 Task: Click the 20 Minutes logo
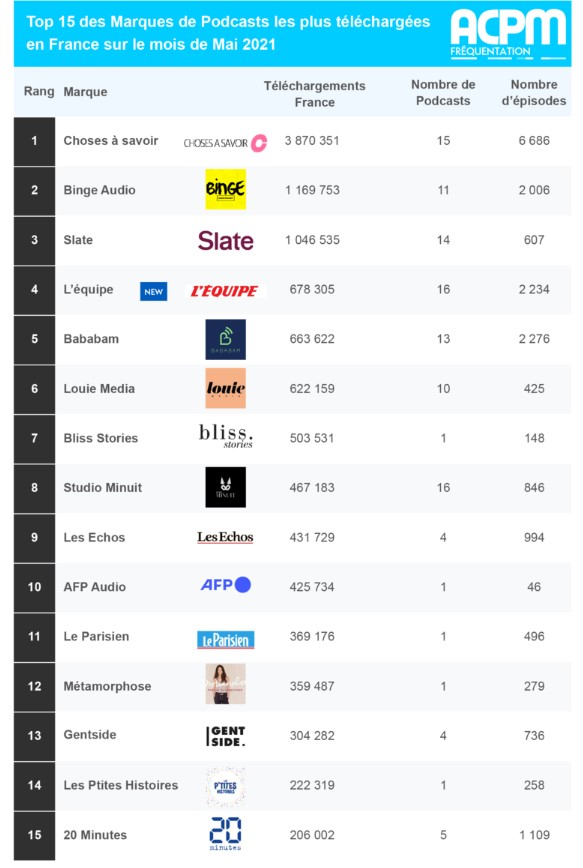click(225, 833)
